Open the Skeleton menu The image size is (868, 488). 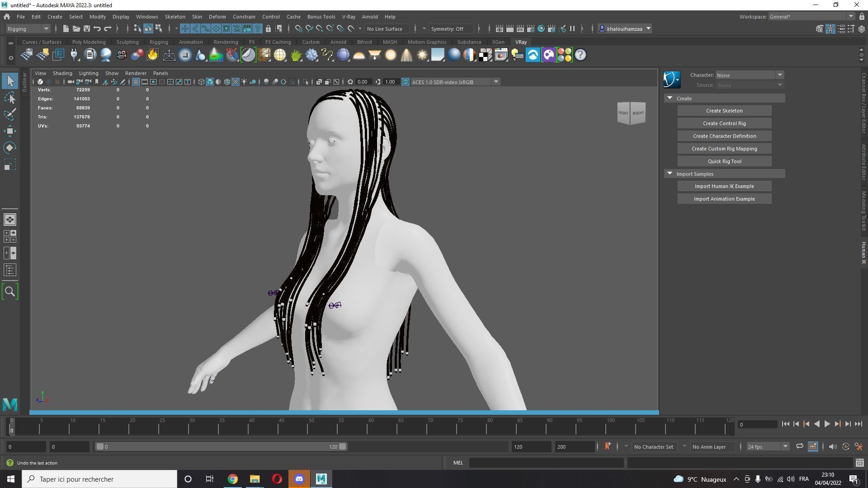pyautogui.click(x=175, y=17)
